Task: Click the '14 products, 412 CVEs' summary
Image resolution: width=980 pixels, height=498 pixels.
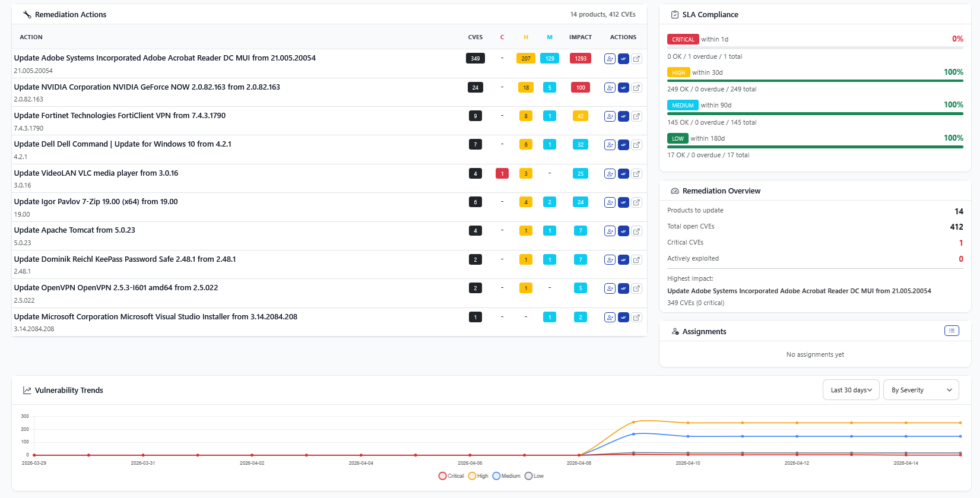Action: 603,14
